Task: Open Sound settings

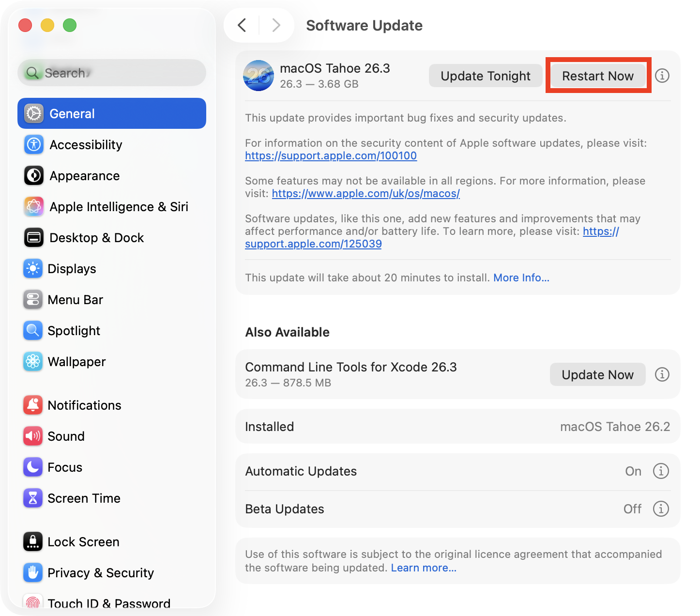Action: click(66, 436)
